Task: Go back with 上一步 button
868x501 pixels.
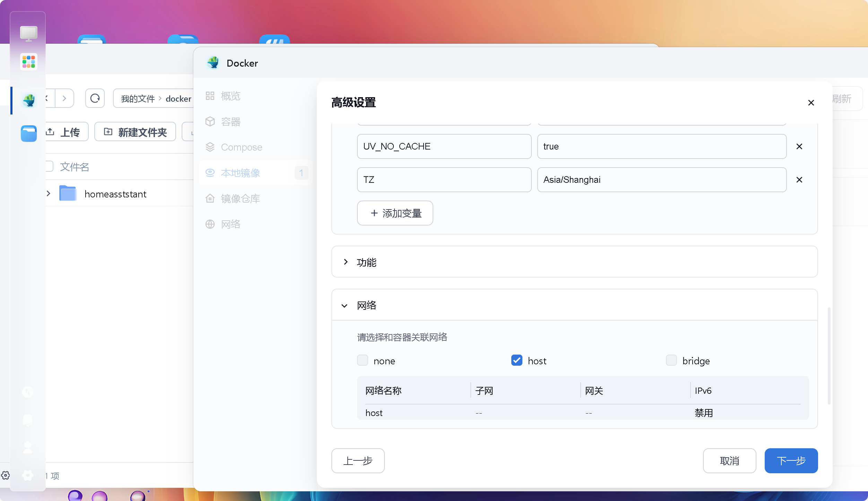Action: [x=358, y=461]
